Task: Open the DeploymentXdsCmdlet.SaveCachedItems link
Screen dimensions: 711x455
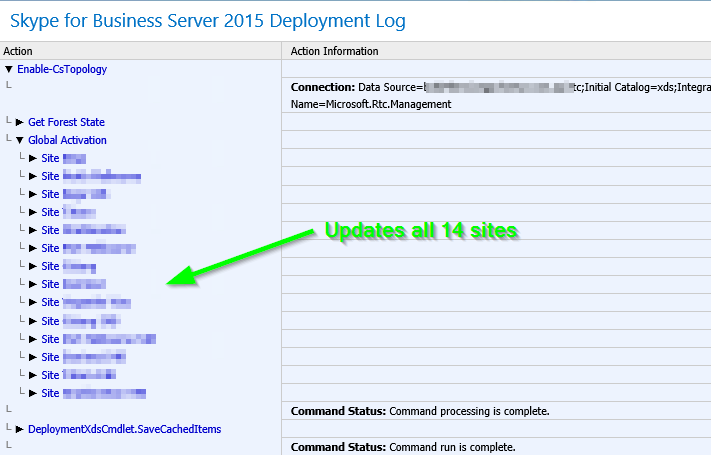Action: [125, 429]
